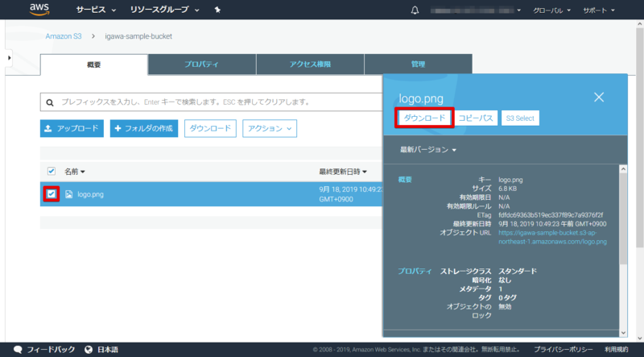Open the サービス menu
The width and height of the screenshot is (644, 357).
click(96, 10)
